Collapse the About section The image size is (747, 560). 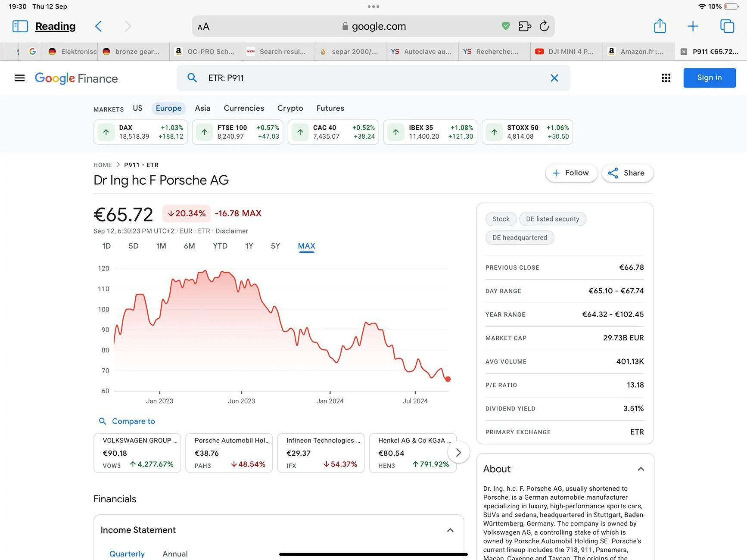641,469
